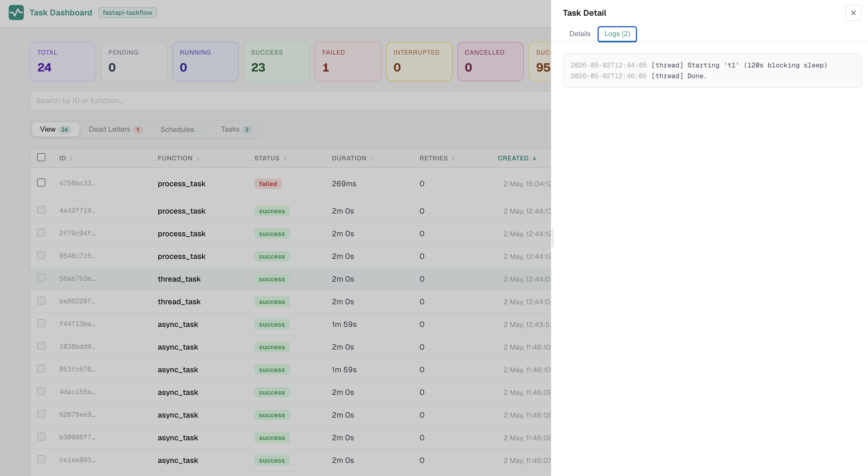Click the success badge in row ce1ea893
Image resolution: width=868 pixels, height=476 pixels.
pos(272,460)
